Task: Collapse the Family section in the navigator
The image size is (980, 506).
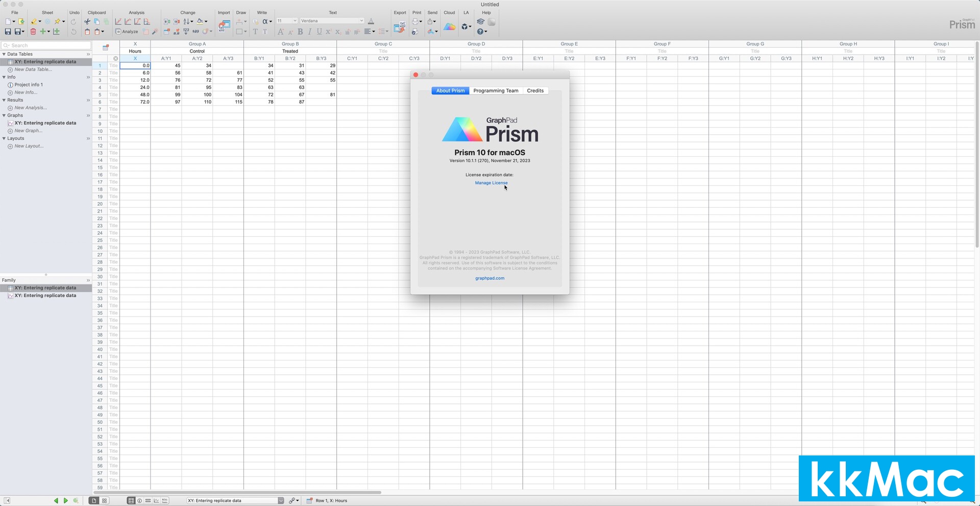Action: coord(88,280)
